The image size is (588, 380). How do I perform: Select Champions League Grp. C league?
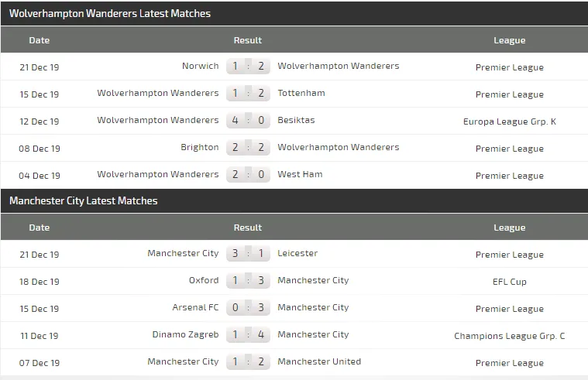[x=510, y=336]
